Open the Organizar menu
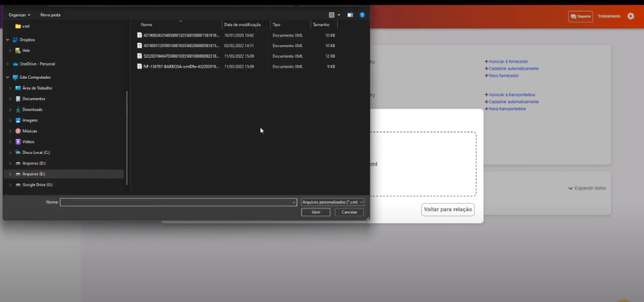The image size is (644, 302). click(19, 15)
